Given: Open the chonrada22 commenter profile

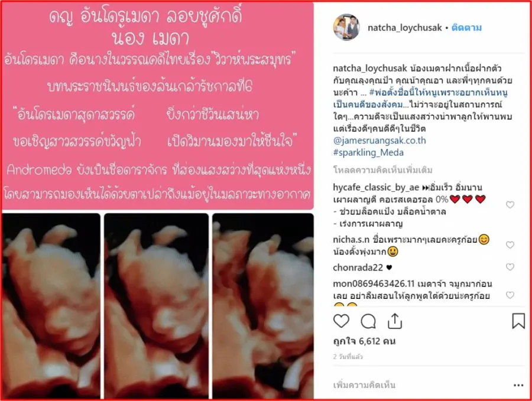Looking at the screenshot, I should [x=358, y=268].
